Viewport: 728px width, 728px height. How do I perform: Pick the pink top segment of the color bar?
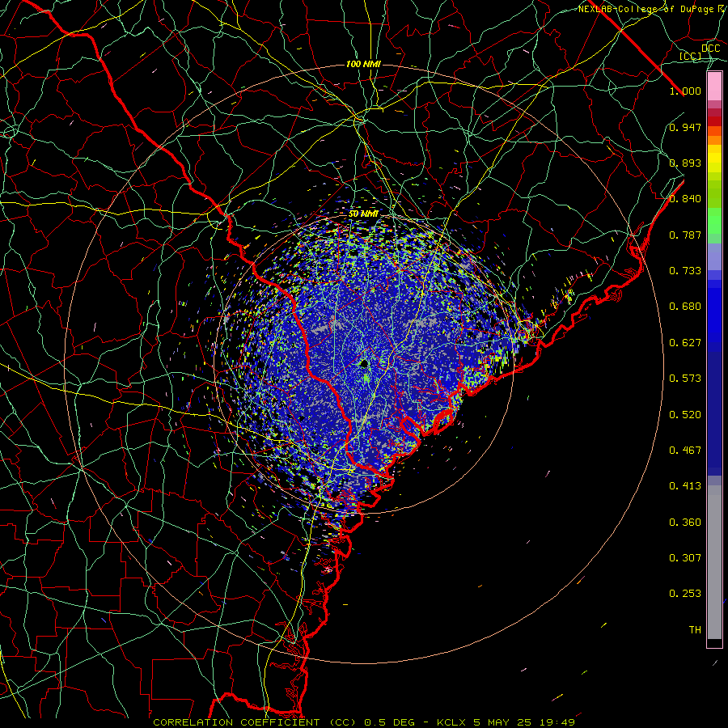pyautogui.click(x=714, y=87)
